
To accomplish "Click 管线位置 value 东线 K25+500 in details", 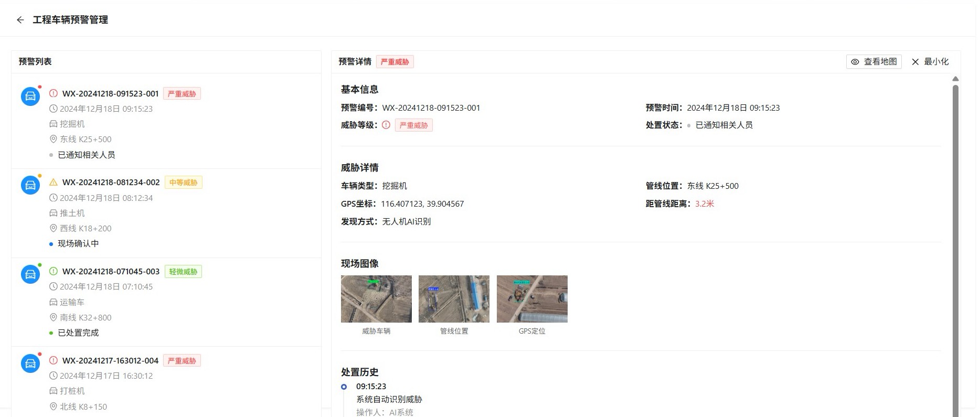I will 713,186.
